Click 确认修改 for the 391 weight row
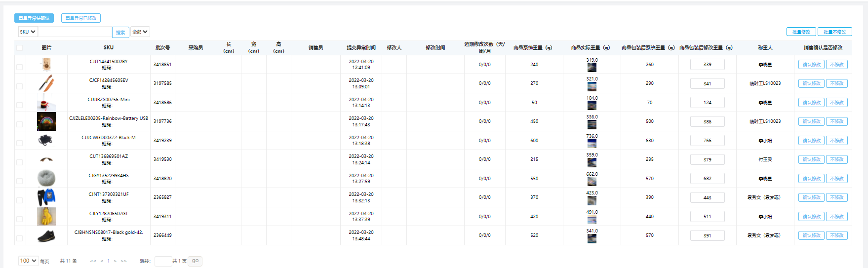The height and width of the screenshot is (268, 868). pyautogui.click(x=811, y=235)
